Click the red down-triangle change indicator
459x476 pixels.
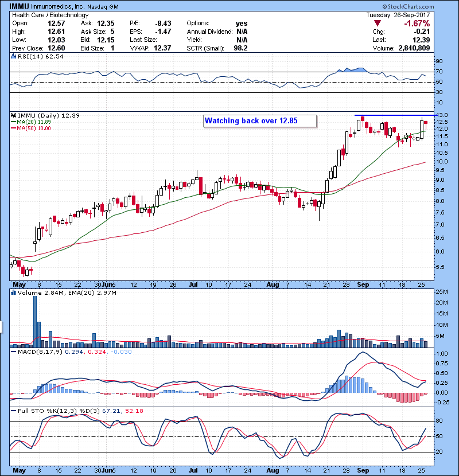(x=378, y=24)
